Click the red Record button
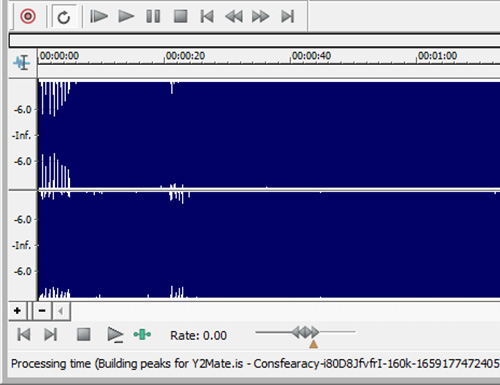Image resolution: width=500 pixels, height=385 pixels. [x=28, y=16]
